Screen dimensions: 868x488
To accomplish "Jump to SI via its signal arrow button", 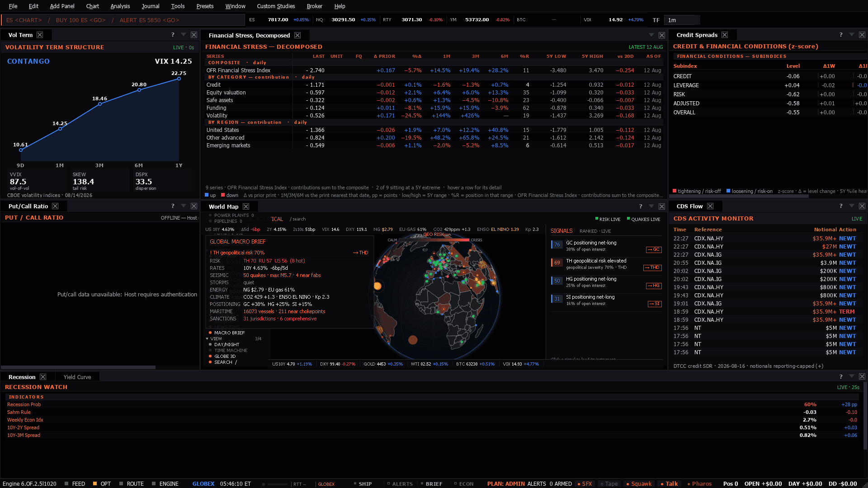I will pyautogui.click(x=655, y=304).
